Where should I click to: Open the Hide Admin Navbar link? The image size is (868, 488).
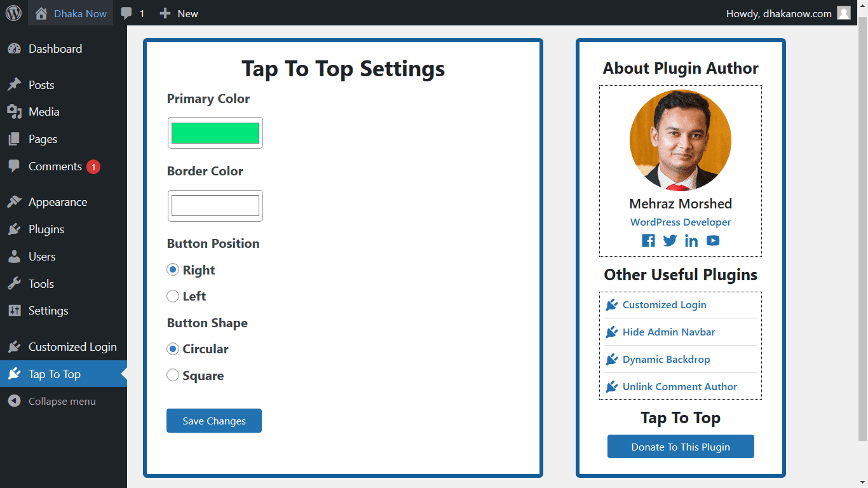pyautogui.click(x=668, y=332)
